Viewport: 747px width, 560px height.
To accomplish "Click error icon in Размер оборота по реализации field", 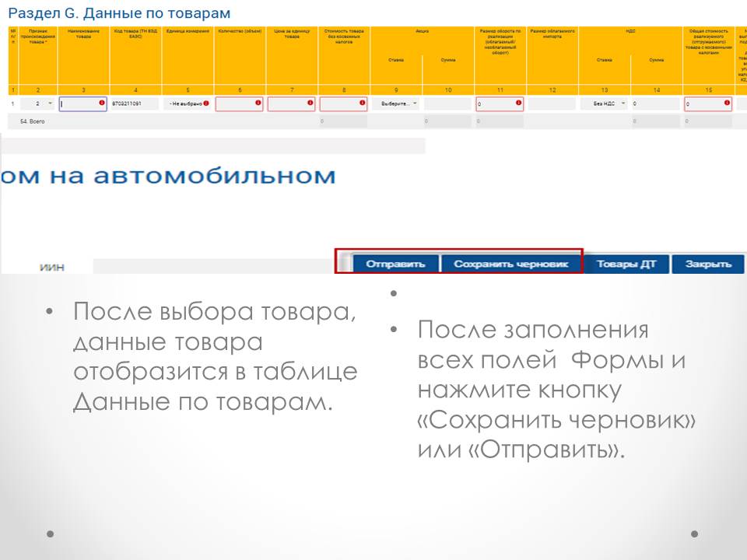I will 518,103.
